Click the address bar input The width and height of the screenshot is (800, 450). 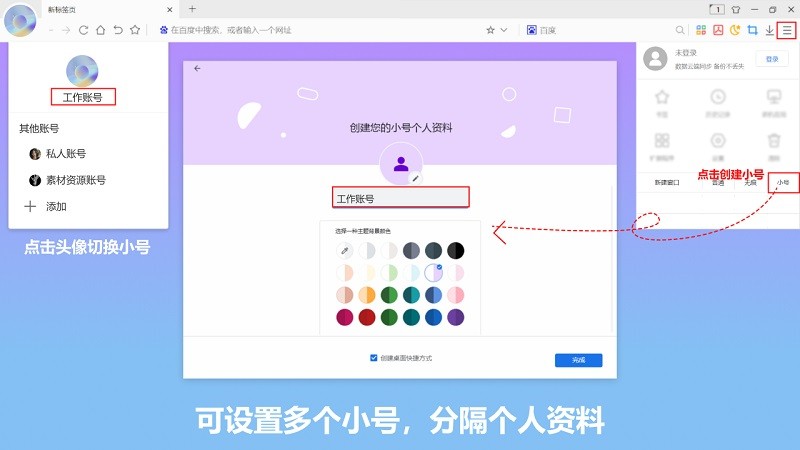pos(321,30)
